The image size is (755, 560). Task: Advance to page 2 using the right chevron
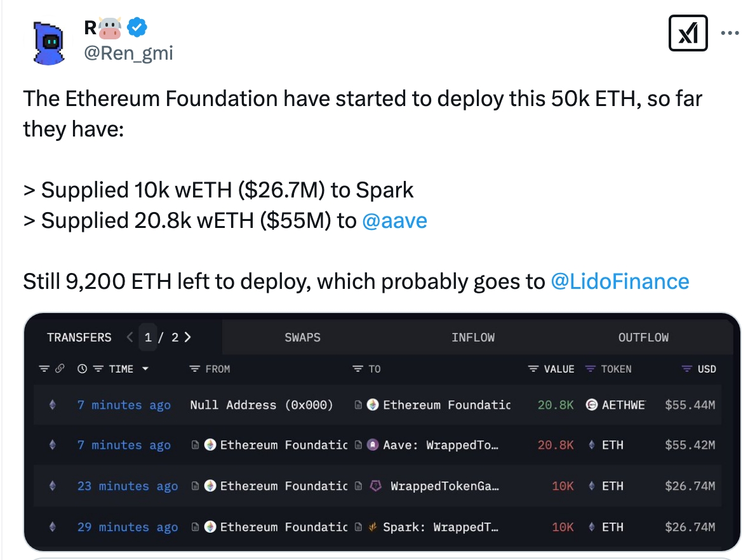click(x=189, y=337)
